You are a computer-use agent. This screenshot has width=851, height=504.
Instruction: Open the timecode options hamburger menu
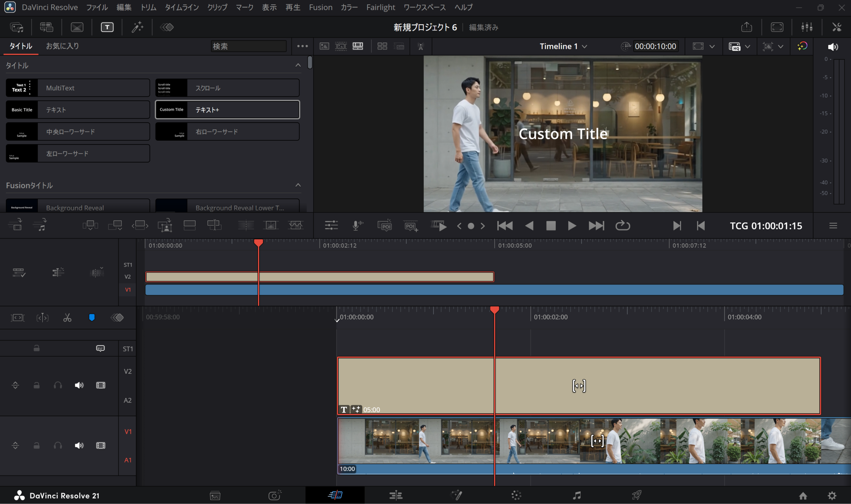coord(833,226)
